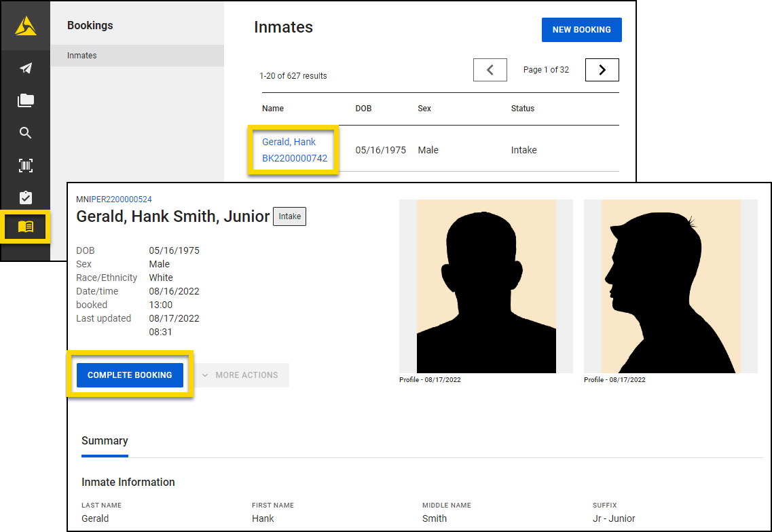Open the Bookings book icon

coord(25,227)
